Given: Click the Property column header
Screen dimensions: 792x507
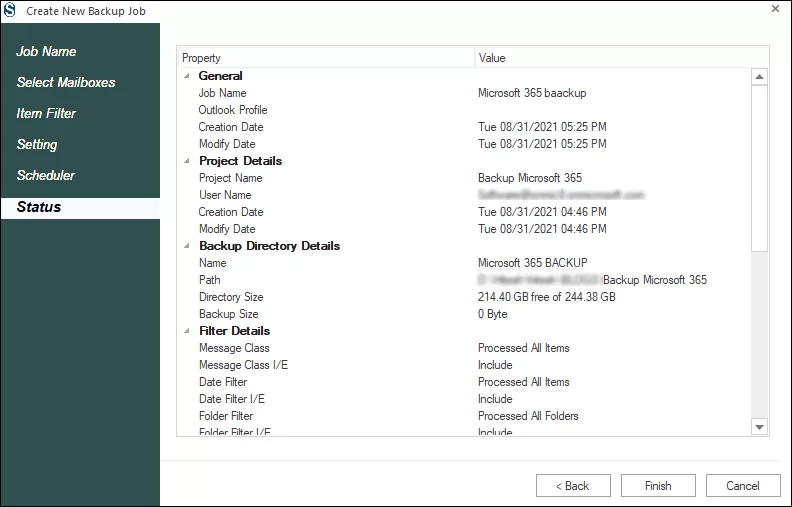Looking at the screenshot, I should 326,58.
